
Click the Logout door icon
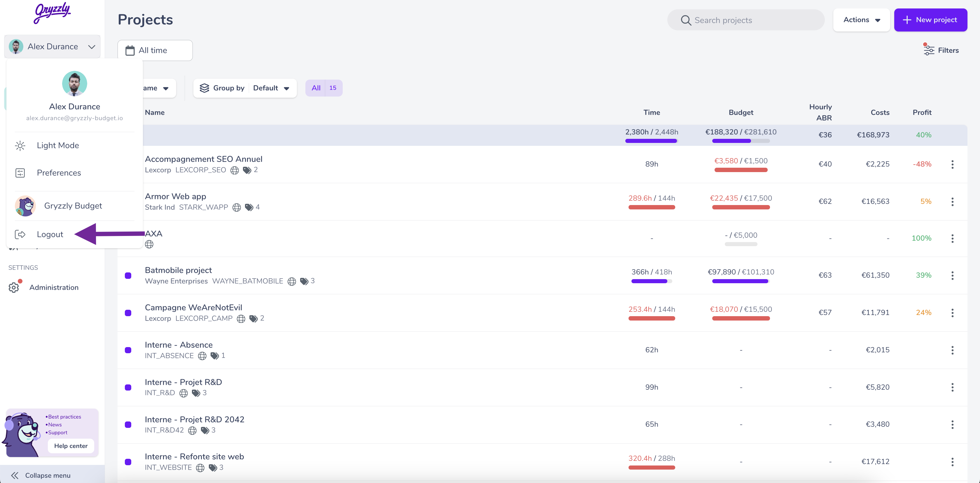(x=20, y=235)
